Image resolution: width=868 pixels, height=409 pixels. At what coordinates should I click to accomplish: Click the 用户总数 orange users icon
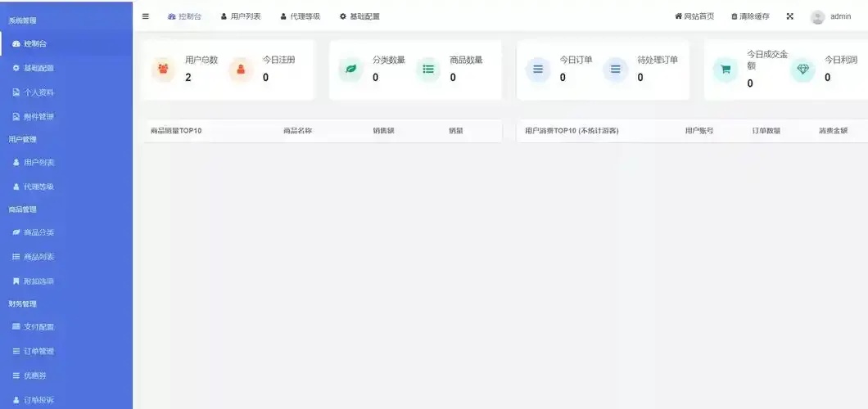pyautogui.click(x=163, y=70)
